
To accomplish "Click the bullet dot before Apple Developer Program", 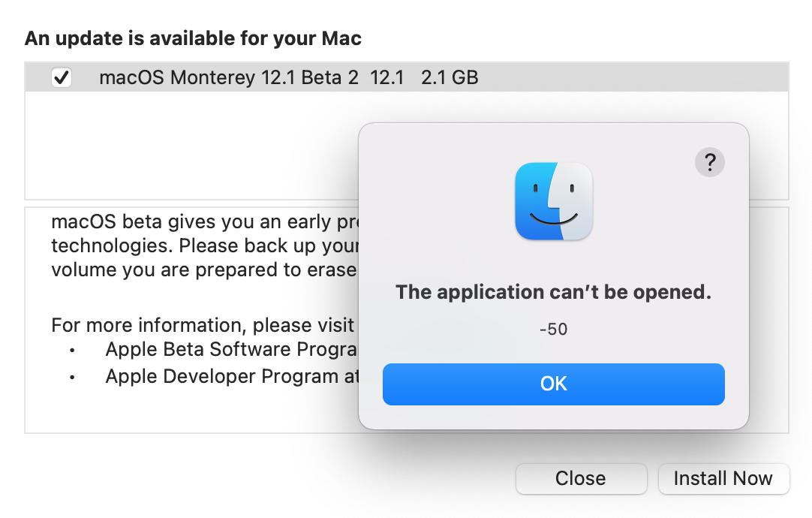I will point(72,377).
